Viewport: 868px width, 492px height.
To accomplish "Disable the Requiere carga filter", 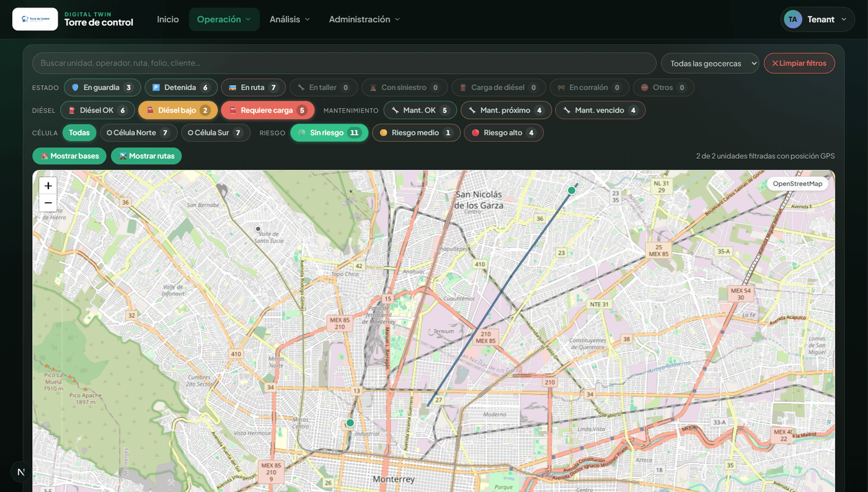I will pos(268,110).
